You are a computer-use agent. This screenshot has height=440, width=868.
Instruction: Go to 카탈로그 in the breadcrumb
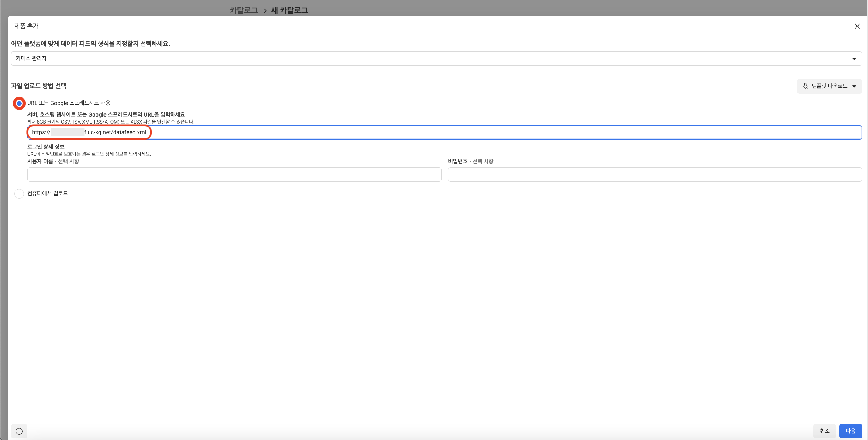[243, 10]
